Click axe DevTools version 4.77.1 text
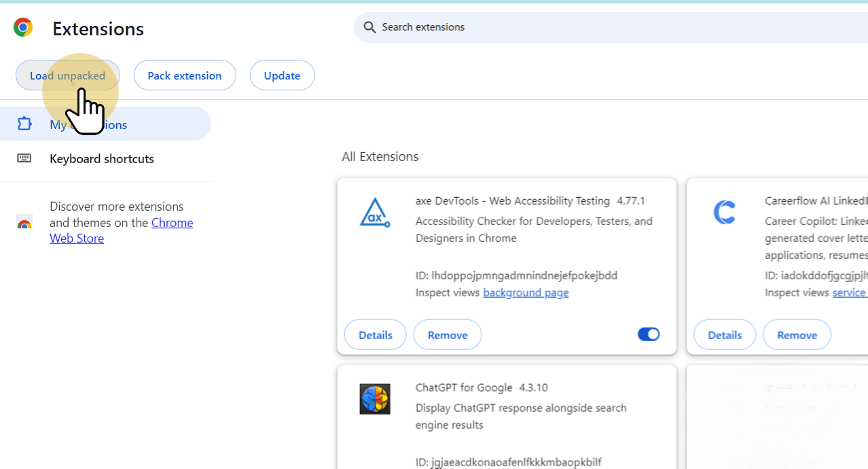 [631, 201]
